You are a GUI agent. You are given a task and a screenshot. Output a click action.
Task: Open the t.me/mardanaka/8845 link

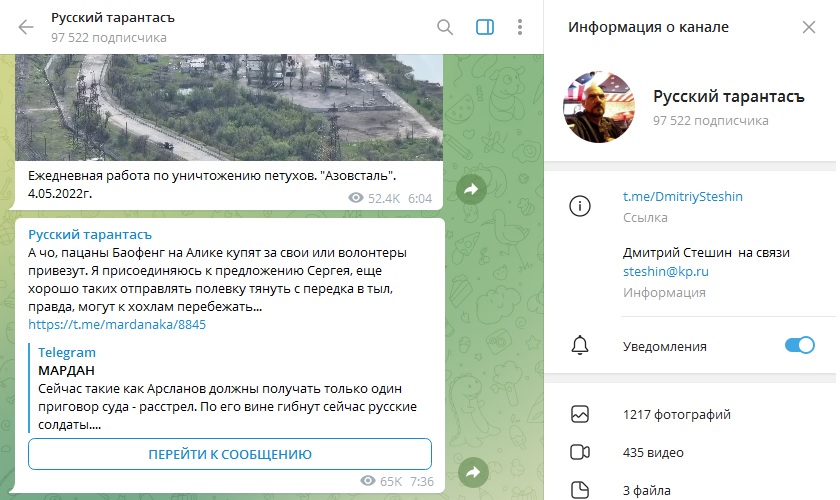pyautogui.click(x=117, y=325)
